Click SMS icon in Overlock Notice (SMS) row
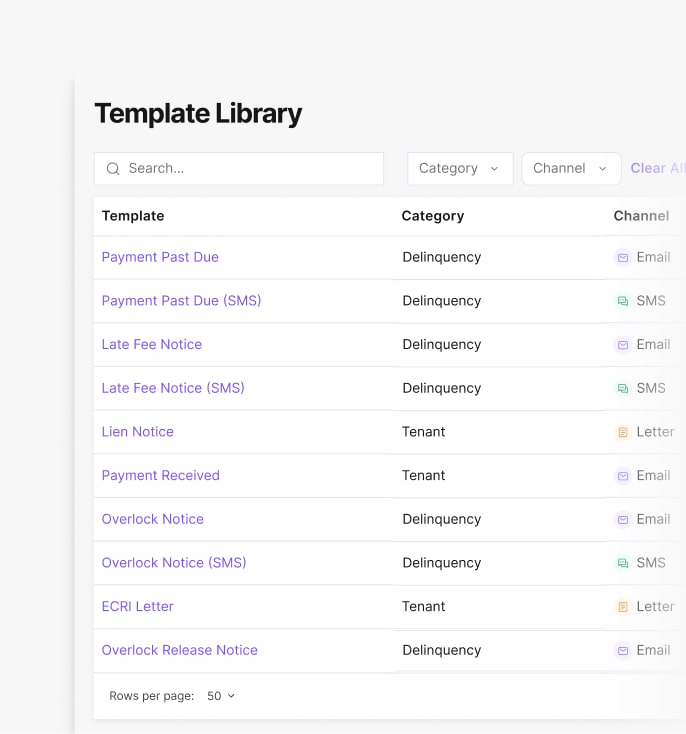 click(x=623, y=563)
